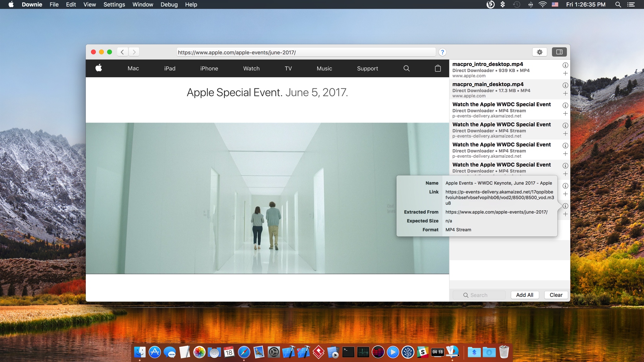Open the Edit menu
This screenshot has height=362, width=644.
(71, 4)
